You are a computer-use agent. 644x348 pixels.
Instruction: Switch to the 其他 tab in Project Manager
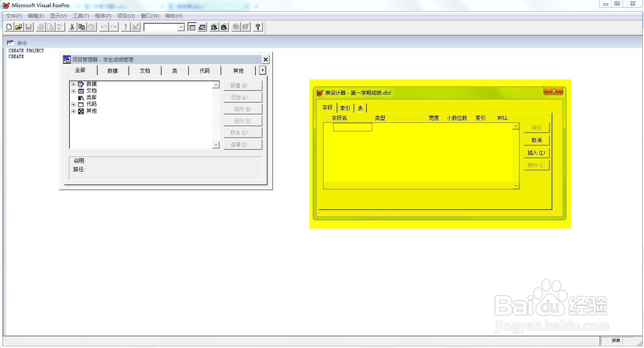[x=239, y=71]
